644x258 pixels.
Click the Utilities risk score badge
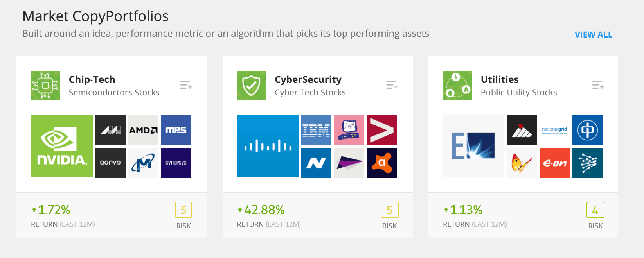(595, 210)
